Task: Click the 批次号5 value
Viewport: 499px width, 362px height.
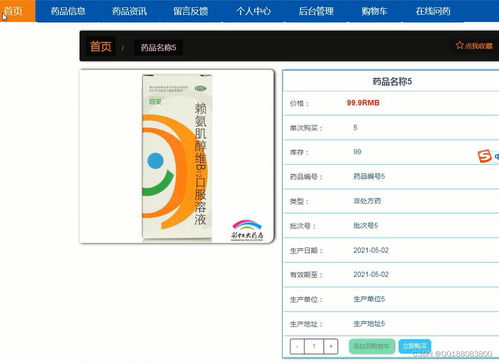Action: coord(366,226)
